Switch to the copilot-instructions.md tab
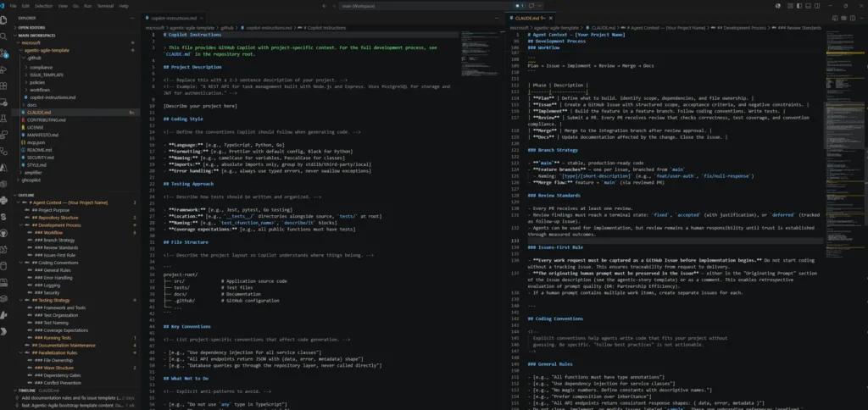The image size is (868, 410). coord(172,18)
